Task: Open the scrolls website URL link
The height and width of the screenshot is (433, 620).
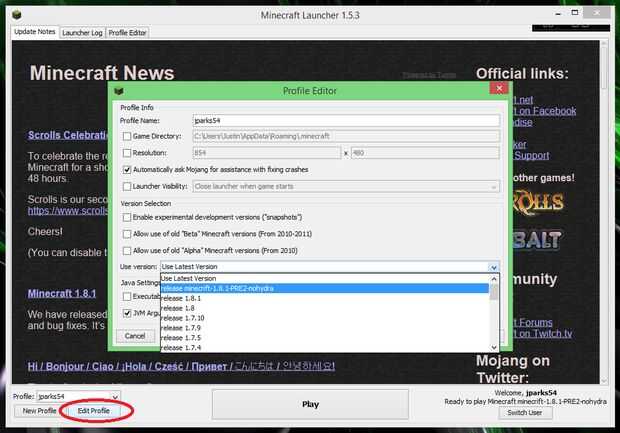Action: tap(68, 211)
